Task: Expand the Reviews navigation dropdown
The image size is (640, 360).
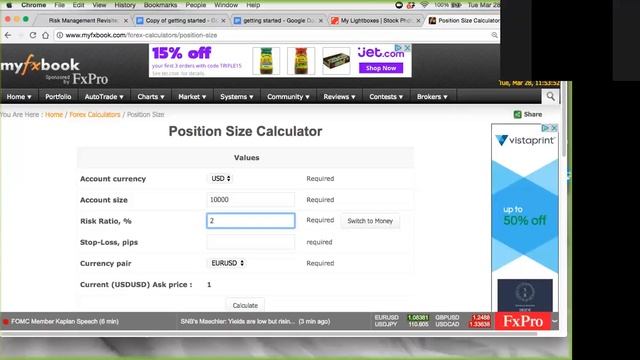Action: pyautogui.click(x=339, y=97)
